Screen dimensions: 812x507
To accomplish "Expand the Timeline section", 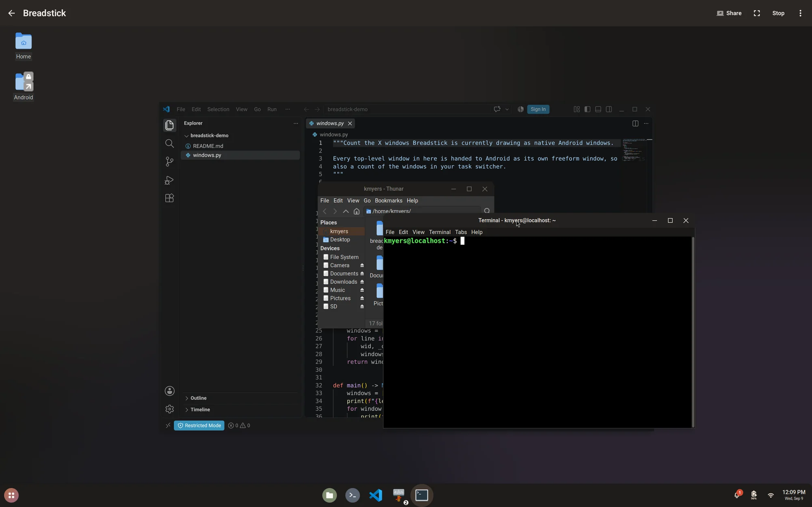I will point(240,410).
